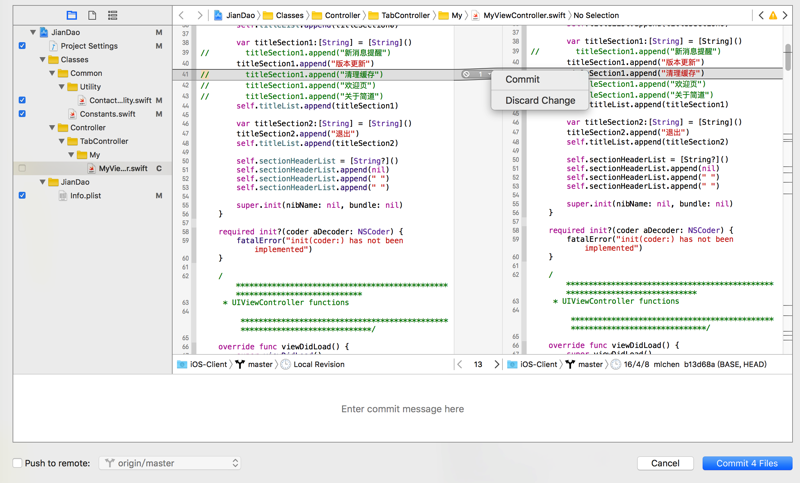
Task: Click the Commit 4 Files button
Action: coord(747,463)
